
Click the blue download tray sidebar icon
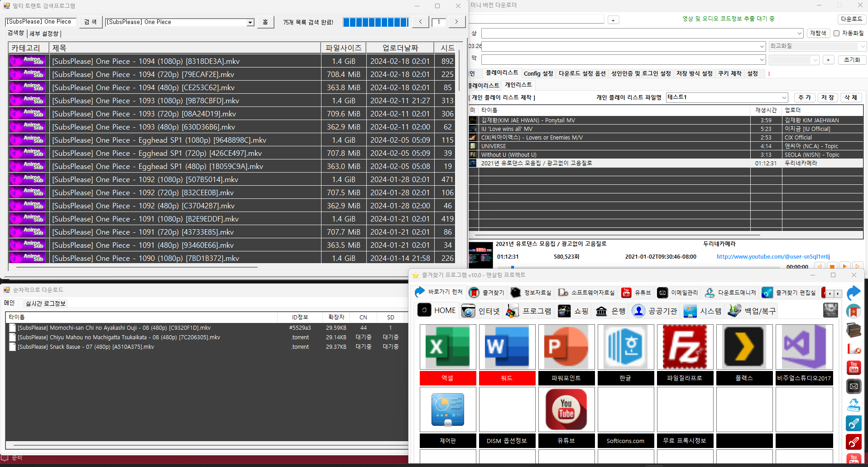point(854,405)
